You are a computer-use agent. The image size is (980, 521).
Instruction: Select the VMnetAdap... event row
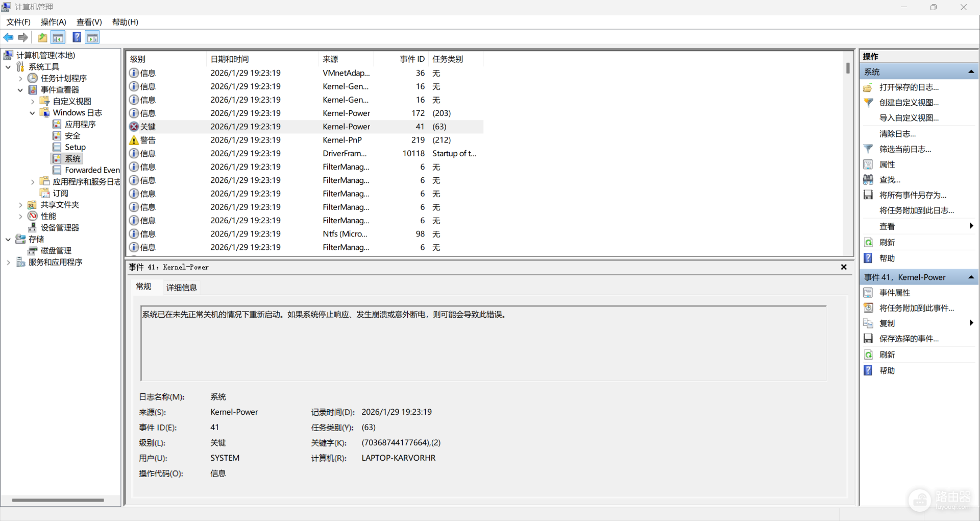pyautogui.click(x=305, y=73)
